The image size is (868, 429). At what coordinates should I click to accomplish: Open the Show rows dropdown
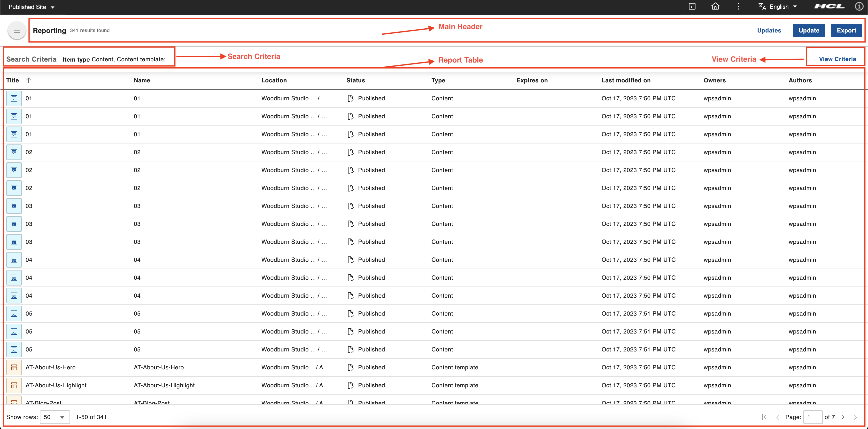[x=54, y=417]
